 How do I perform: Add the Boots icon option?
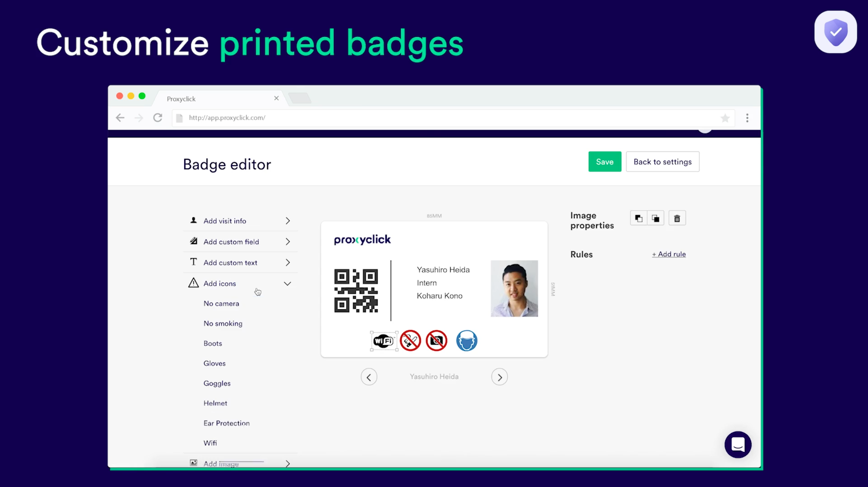tap(213, 344)
